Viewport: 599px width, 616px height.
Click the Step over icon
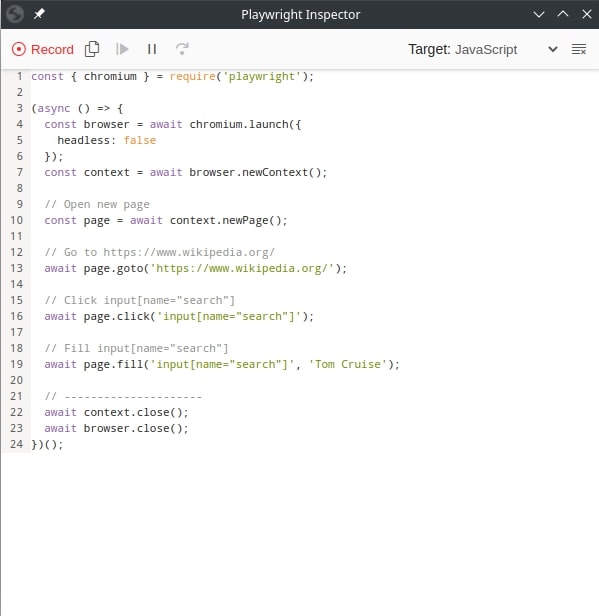click(x=182, y=49)
